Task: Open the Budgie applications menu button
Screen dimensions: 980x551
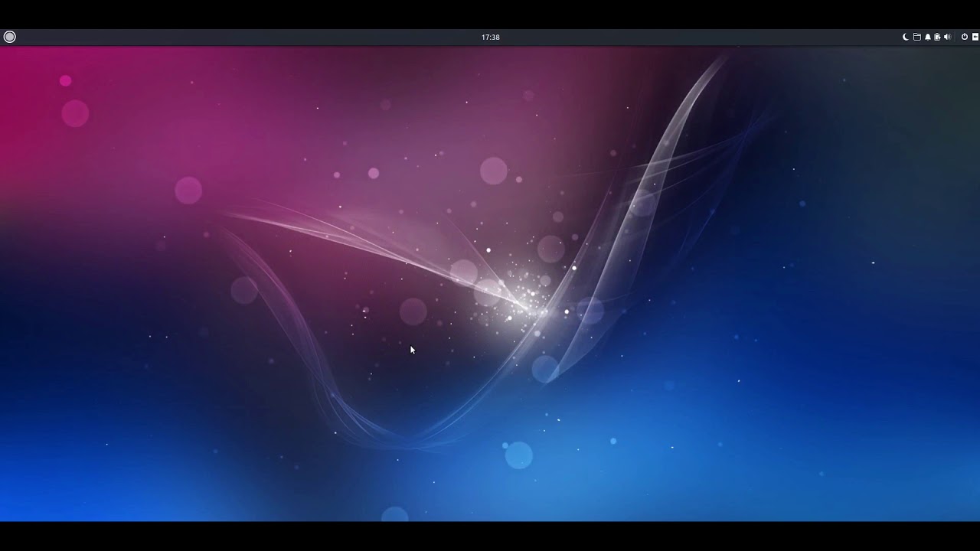Action: (x=9, y=37)
